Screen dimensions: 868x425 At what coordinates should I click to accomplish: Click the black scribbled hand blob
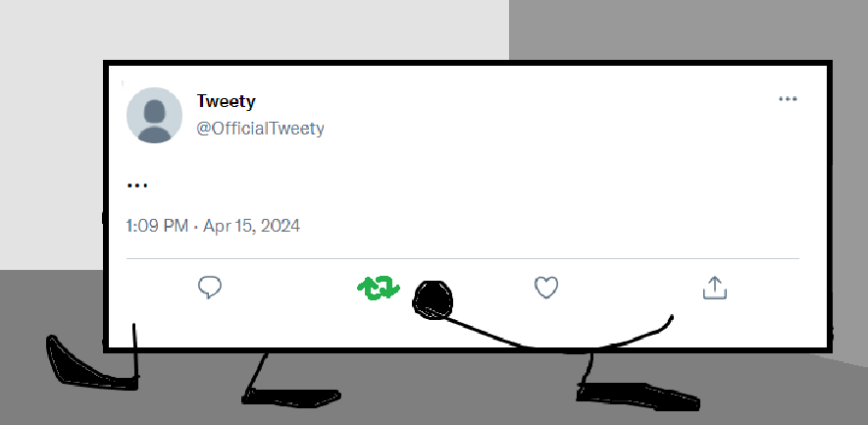tap(433, 299)
